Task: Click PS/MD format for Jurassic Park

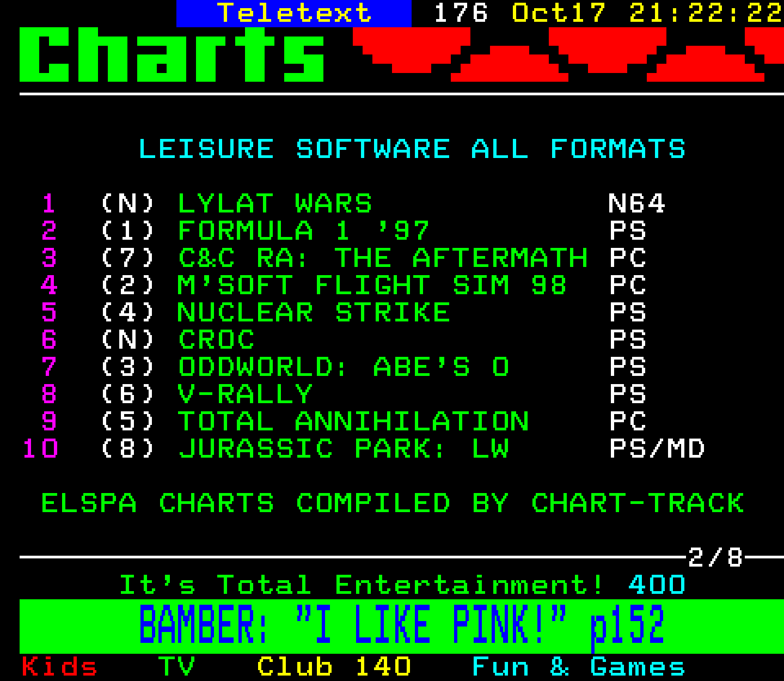Action: (657, 449)
